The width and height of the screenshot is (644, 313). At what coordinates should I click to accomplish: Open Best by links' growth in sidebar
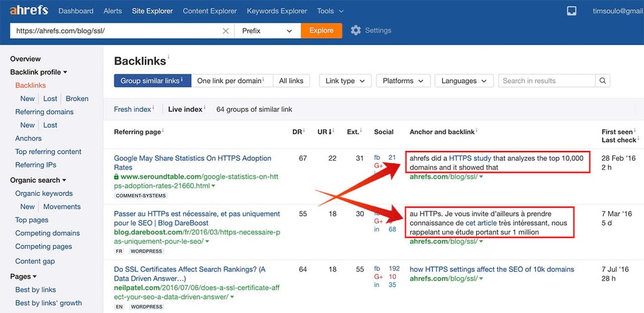(48, 303)
